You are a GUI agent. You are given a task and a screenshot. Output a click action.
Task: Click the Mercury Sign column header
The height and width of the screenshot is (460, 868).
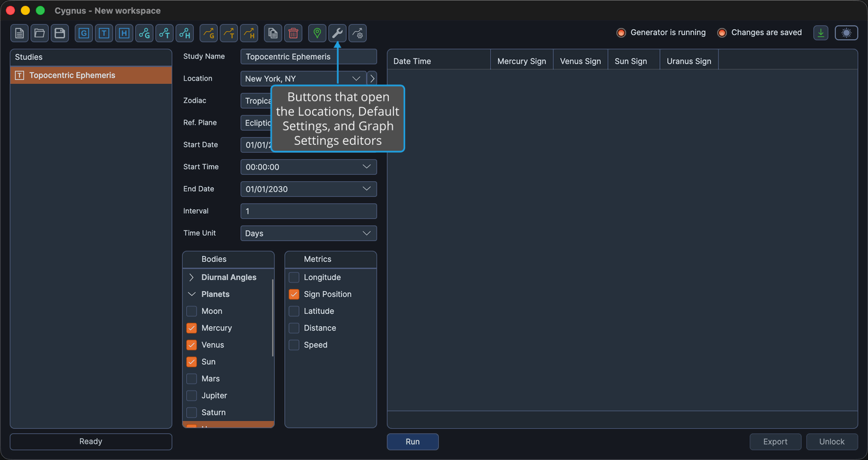point(521,61)
